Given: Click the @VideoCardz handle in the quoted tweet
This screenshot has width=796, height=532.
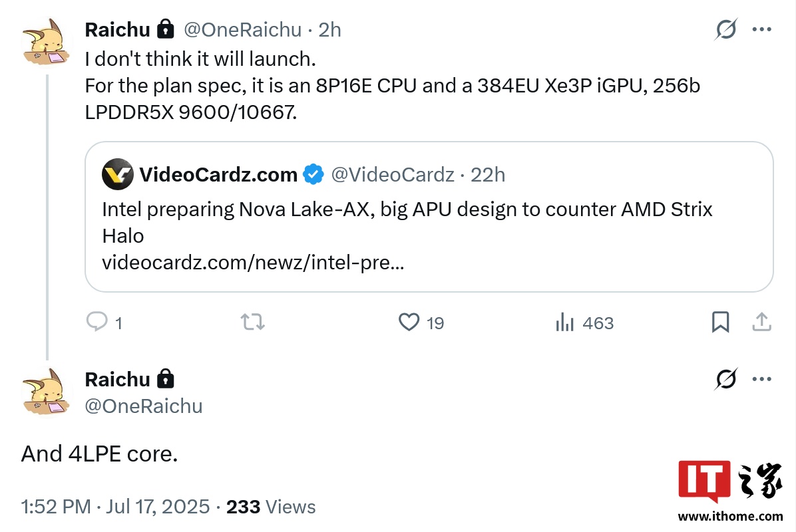Looking at the screenshot, I should [393, 174].
